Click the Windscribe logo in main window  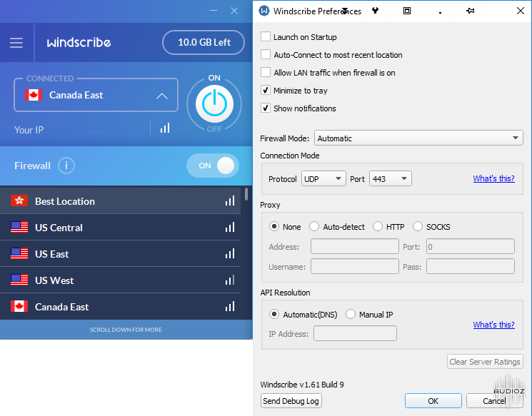point(79,42)
